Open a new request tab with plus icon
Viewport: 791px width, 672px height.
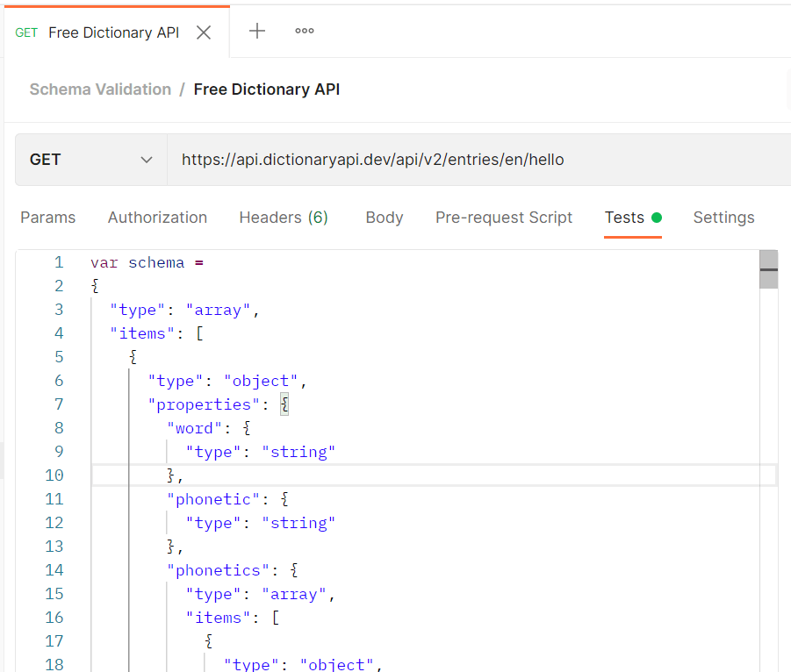coord(257,31)
